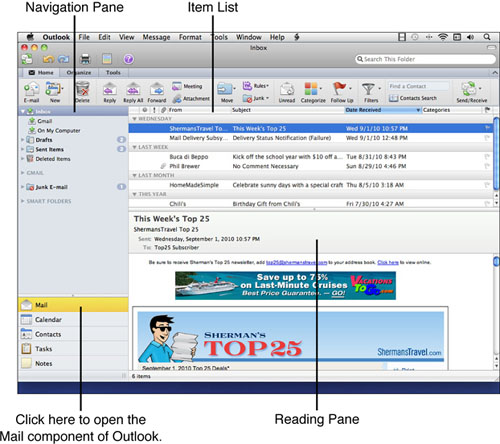Click the volume icon in menu bar
The height and width of the screenshot is (444, 500).
coord(470,37)
